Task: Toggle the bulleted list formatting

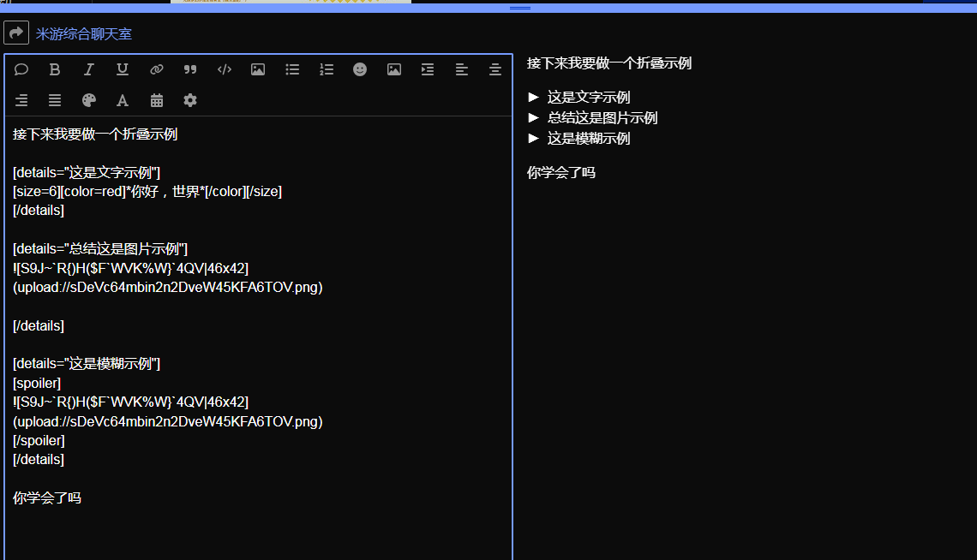Action: coord(292,69)
